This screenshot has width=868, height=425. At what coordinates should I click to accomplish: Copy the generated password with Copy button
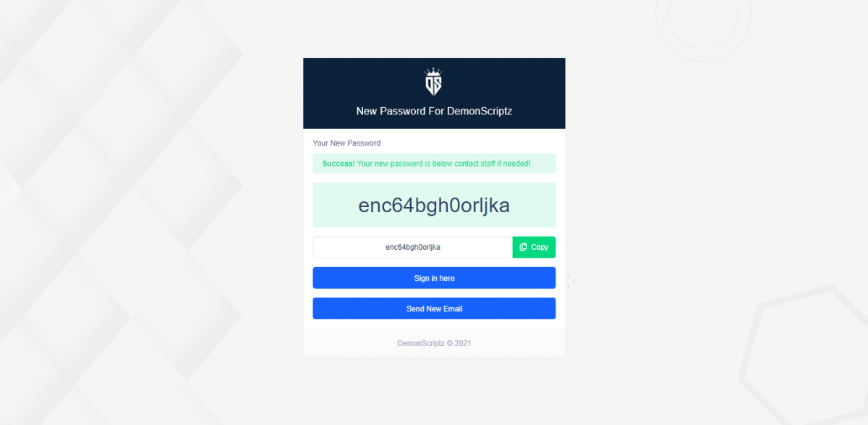click(534, 247)
